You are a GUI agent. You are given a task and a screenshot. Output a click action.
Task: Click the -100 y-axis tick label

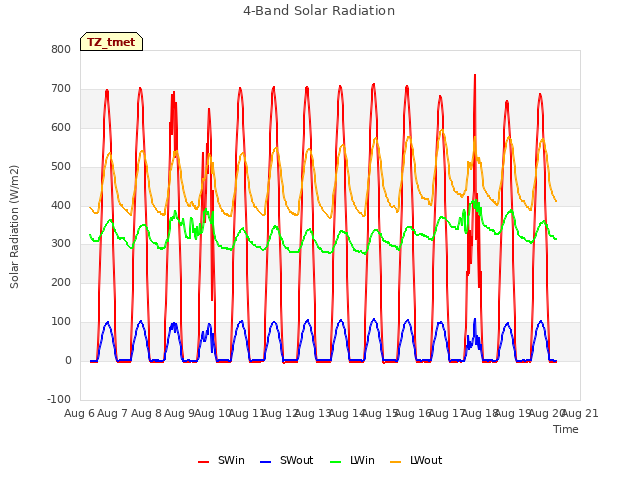coord(59,399)
